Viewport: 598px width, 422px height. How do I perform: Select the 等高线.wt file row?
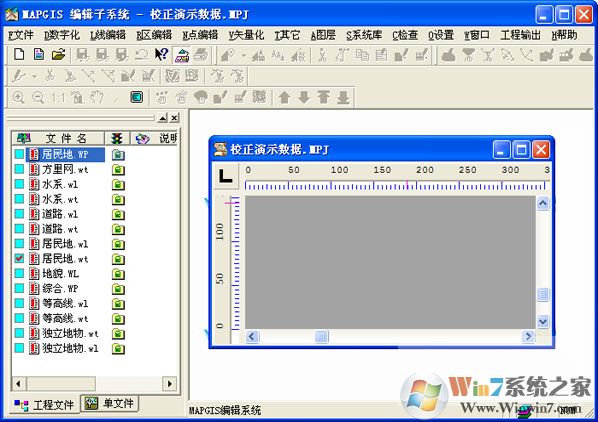[x=66, y=318]
